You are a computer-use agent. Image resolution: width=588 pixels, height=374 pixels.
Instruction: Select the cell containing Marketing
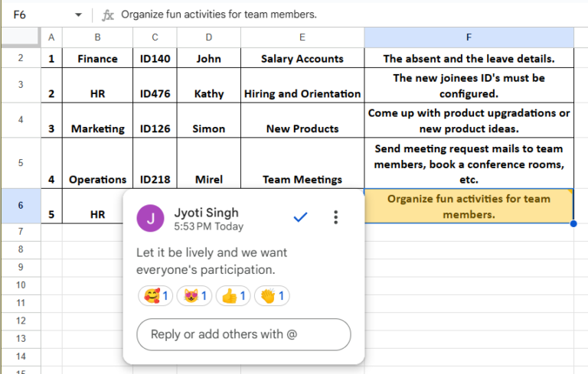coord(97,120)
